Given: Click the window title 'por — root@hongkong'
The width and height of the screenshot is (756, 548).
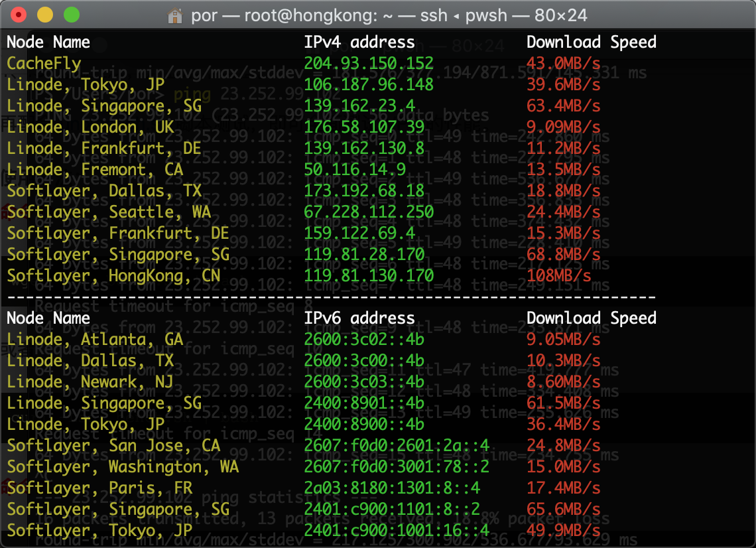Looking at the screenshot, I should coord(284,15).
